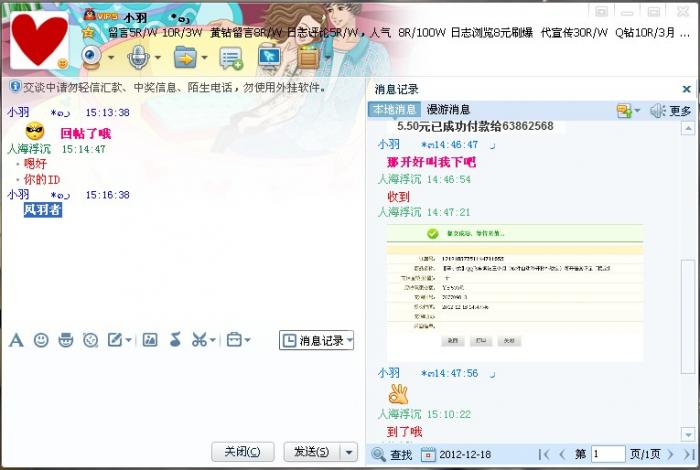Click the 关闭(C) button
The height and width of the screenshot is (470, 700).
click(242, 452)
